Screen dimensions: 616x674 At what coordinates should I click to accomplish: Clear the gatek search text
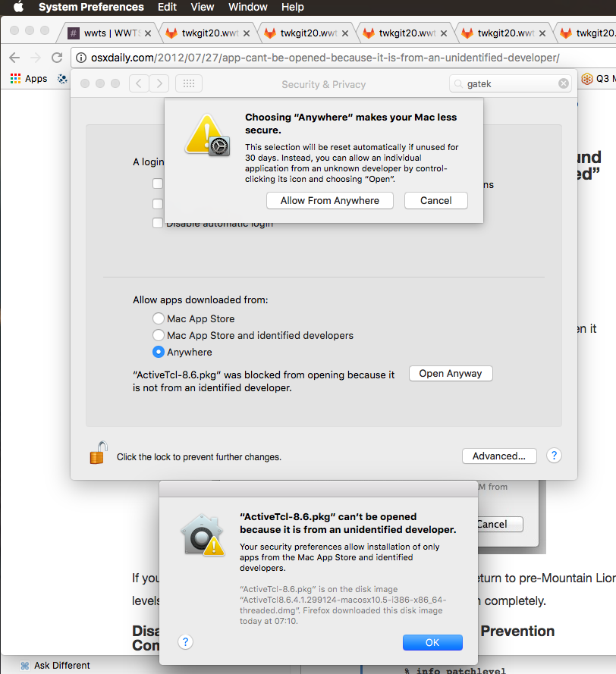click(x=563, y=83)
